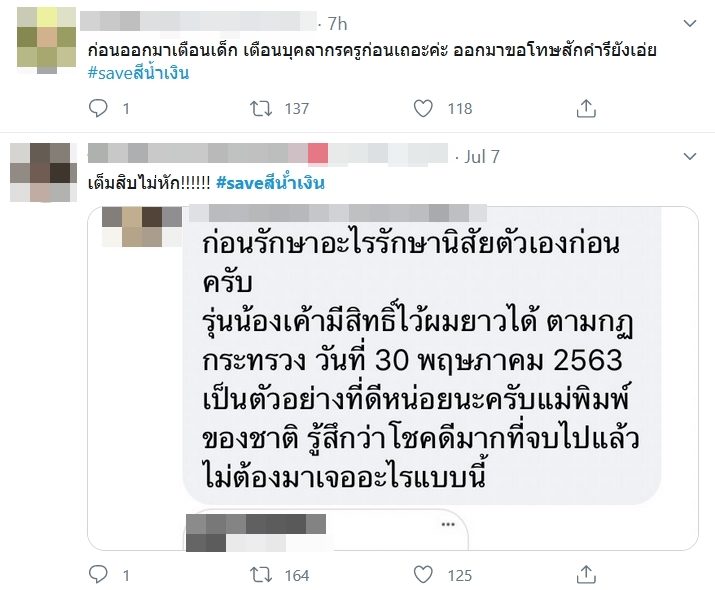This screenshot has height=590, width=715.
Task: Open the profile avatar of first tweet
Action: pos(47,40)
